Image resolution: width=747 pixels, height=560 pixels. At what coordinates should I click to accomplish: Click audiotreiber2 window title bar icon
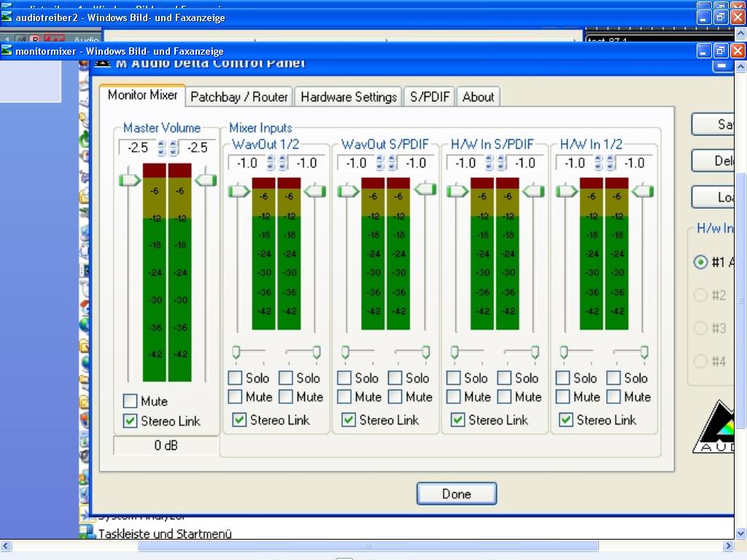point(7,17)
